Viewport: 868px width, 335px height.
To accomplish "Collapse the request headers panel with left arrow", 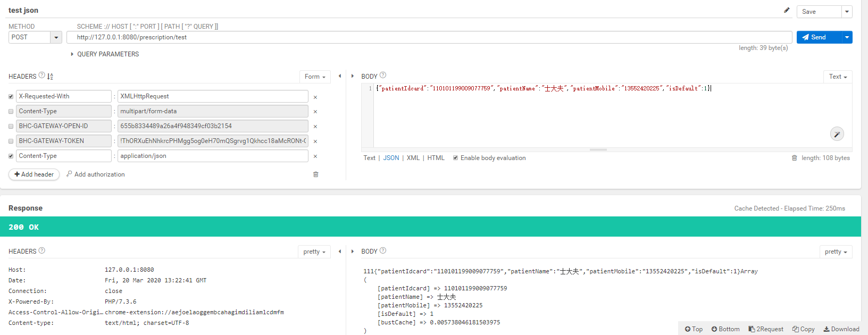I will click(340, 76).
